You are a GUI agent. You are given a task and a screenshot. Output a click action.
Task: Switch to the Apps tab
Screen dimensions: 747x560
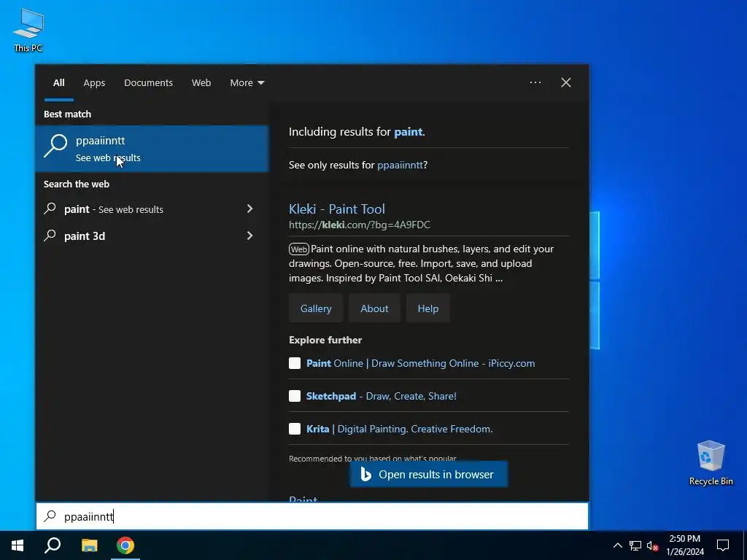point(94,83)
